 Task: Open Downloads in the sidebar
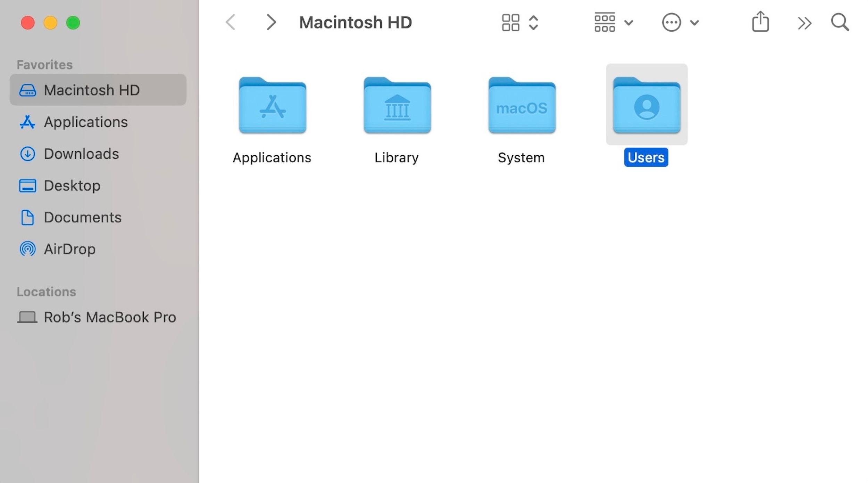coord(98,154)
